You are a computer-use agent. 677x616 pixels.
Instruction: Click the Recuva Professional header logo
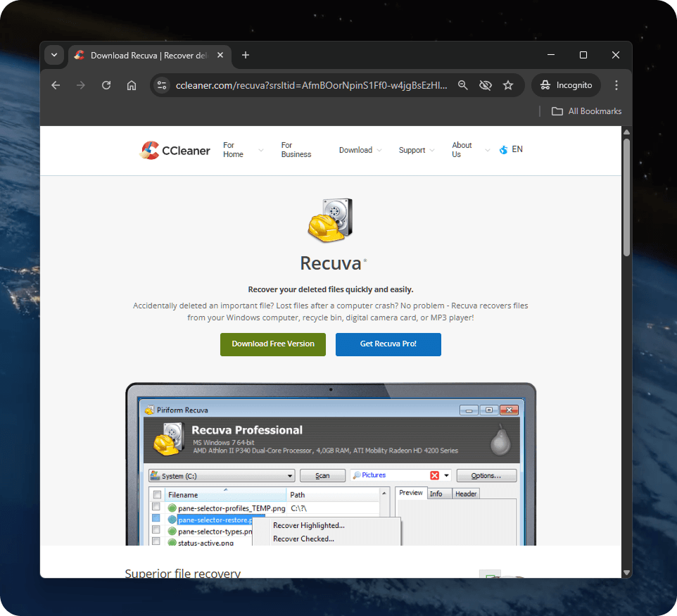coord(168,439)
